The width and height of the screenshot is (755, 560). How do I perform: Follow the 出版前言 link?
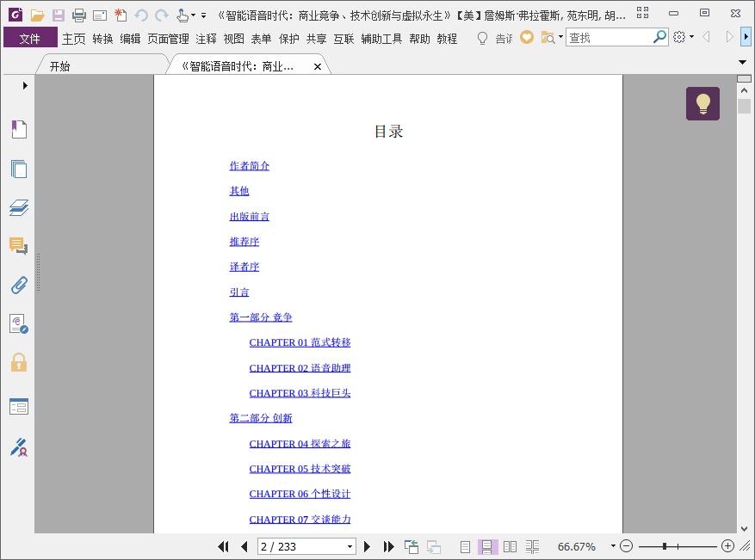click(250, 217)
